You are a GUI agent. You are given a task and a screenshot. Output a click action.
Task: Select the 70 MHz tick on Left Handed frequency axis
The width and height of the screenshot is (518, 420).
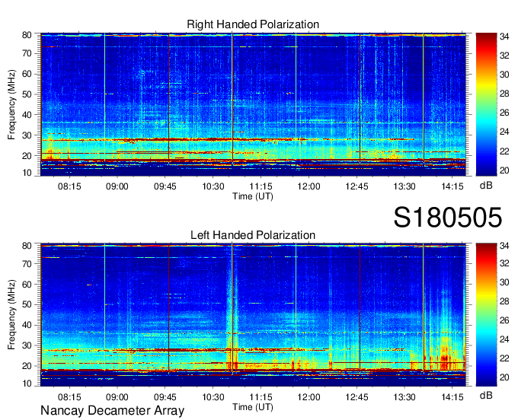(x=27, y=264)
